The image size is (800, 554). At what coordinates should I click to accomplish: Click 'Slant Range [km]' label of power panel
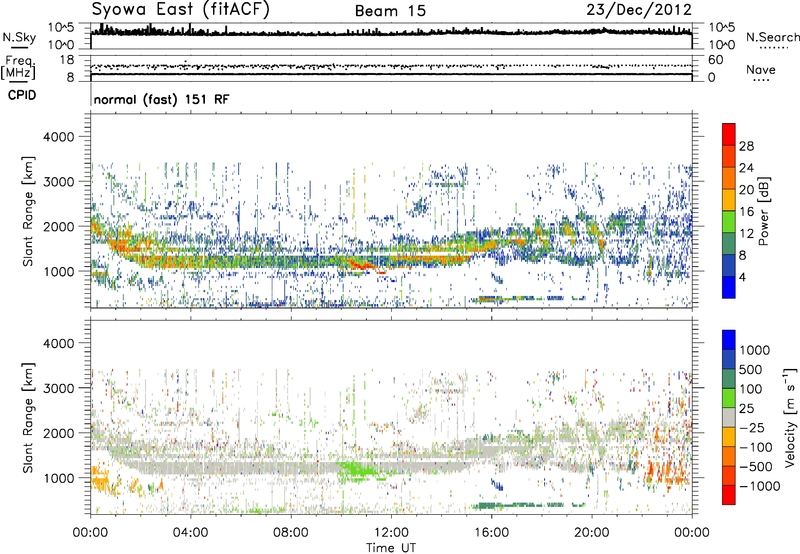point(28,211)
